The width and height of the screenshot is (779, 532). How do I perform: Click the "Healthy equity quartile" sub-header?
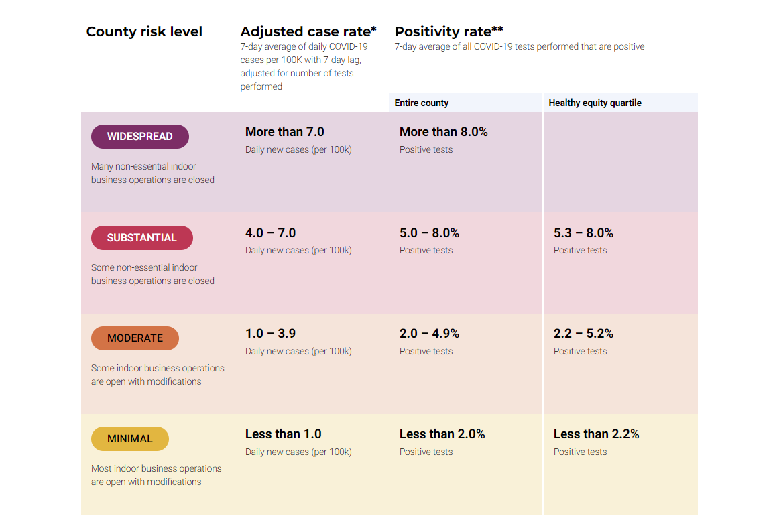pyautogui.click(x=595, y=103)
